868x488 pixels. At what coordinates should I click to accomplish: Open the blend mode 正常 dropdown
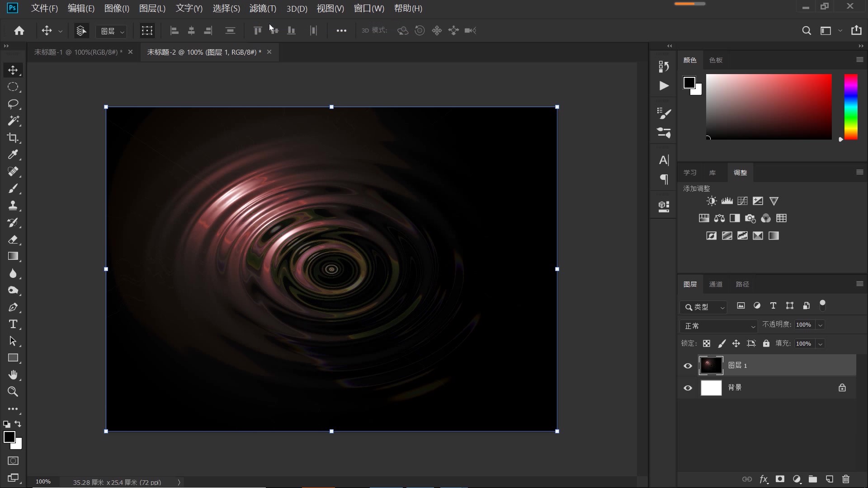click(718, 326)
